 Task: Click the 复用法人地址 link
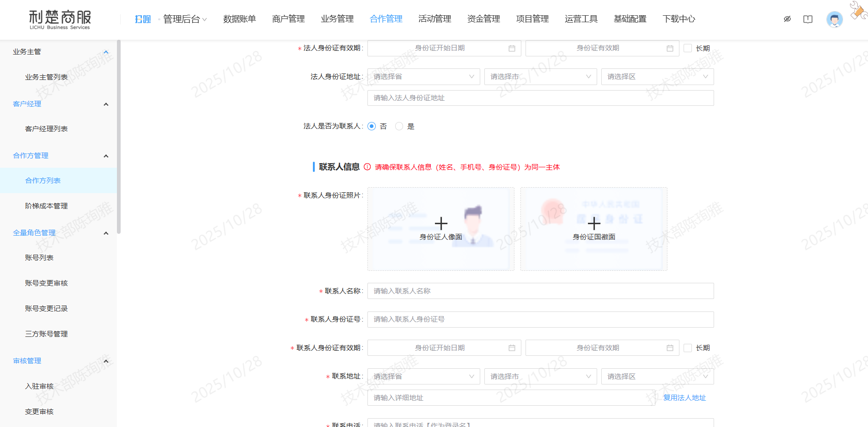pos(685,398)
